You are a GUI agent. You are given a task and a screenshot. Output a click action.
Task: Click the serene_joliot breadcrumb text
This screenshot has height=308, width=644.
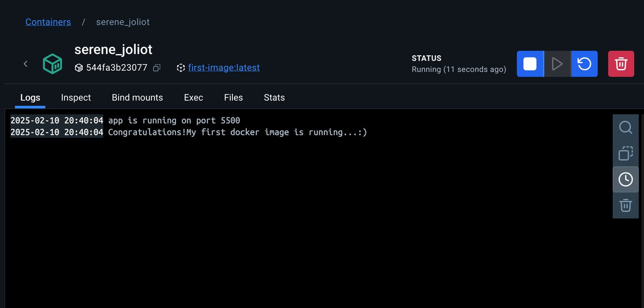(123, 22)
